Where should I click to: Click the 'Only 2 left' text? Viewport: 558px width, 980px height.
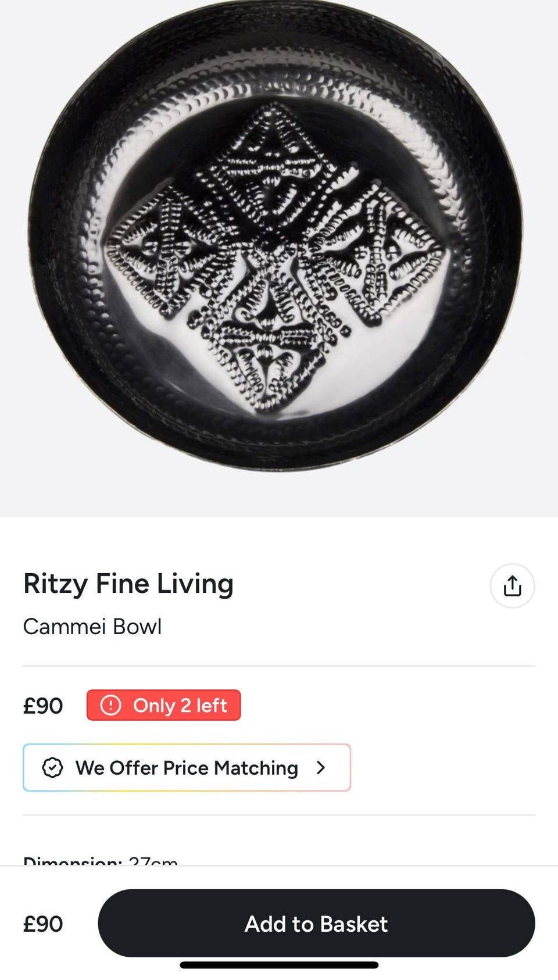click(x=180, y=705)
